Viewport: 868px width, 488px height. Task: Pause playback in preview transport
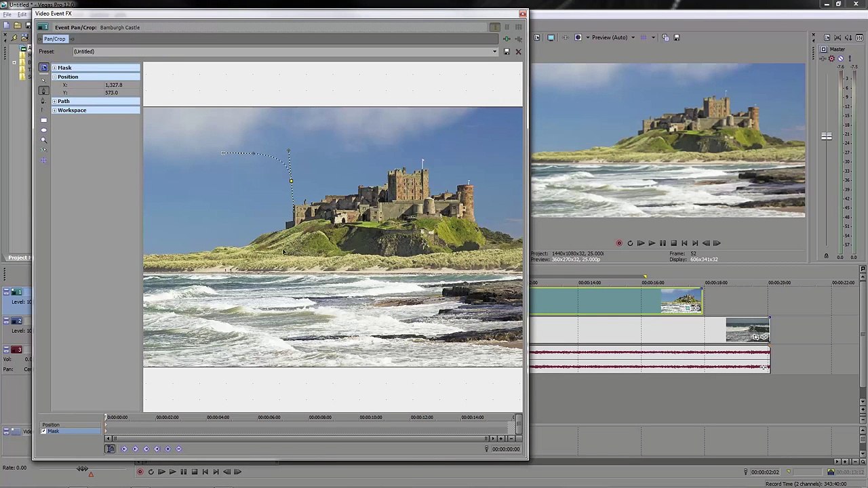663,243
